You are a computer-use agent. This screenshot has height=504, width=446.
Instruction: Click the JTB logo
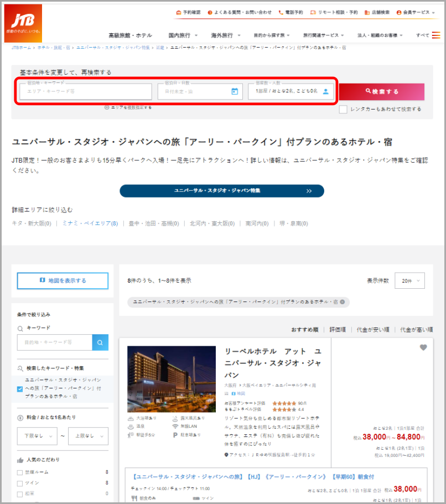click(x=23, y=23)
